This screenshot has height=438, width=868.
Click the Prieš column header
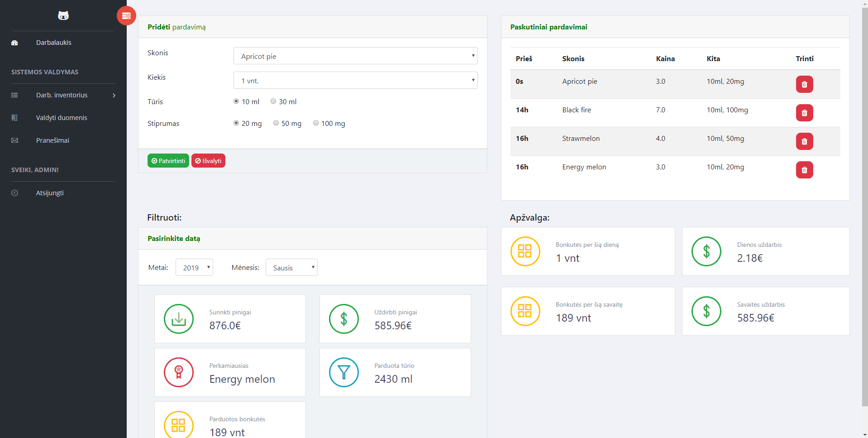pos(524,59)
